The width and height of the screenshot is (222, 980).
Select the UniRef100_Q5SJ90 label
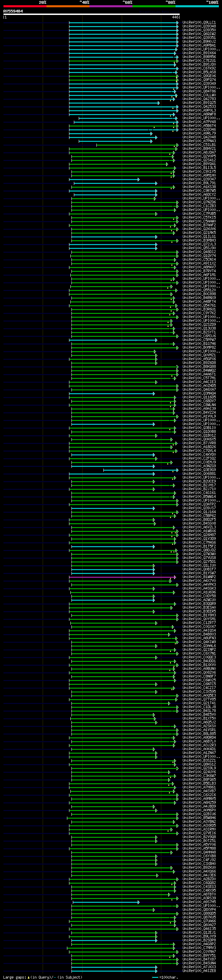(199, 248)
